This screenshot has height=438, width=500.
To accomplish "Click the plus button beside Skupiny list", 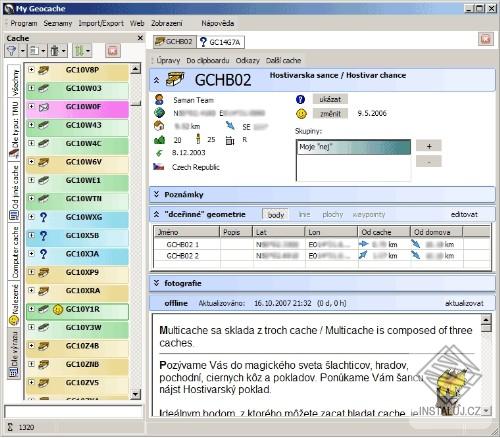I will click(429, 146).
